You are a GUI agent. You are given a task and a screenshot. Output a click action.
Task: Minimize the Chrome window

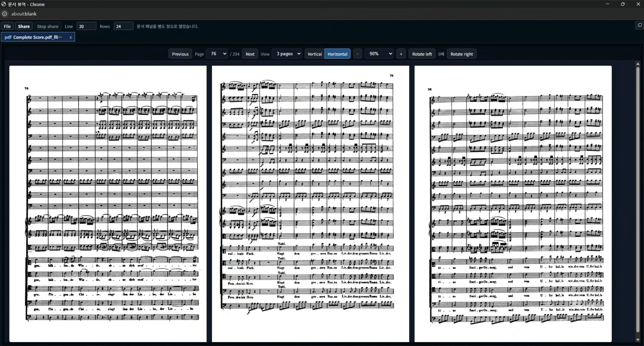coord(607,4)
